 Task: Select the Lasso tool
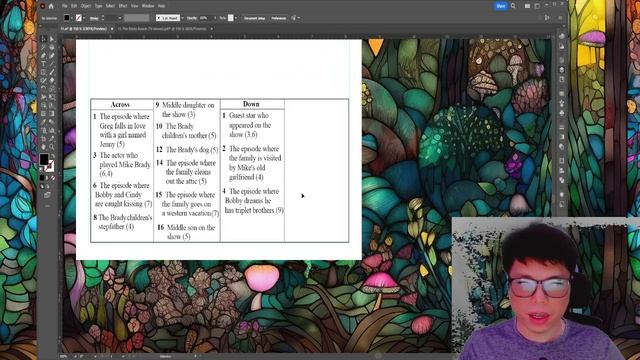point(52,47)
